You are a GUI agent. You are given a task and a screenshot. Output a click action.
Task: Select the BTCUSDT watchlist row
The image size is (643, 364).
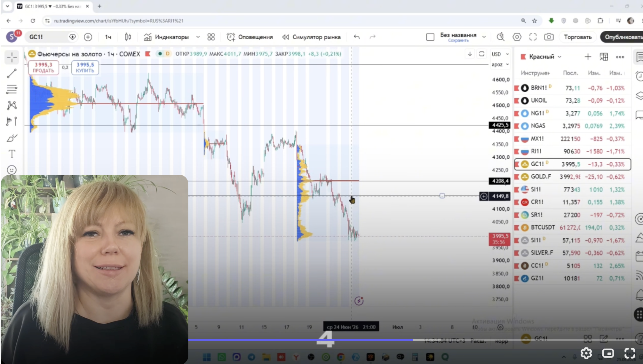coord(572,227)
